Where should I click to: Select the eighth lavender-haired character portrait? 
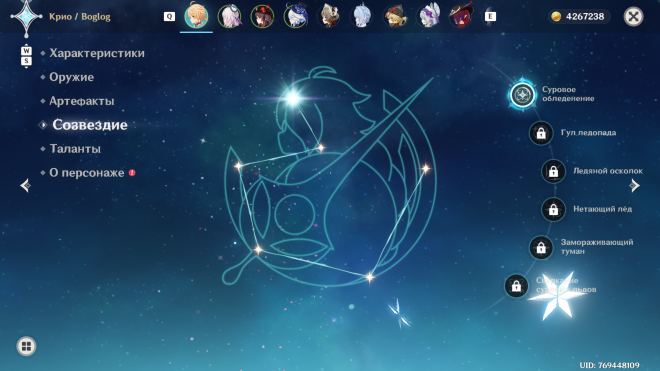pyautogui.click(x=428, y=16)
